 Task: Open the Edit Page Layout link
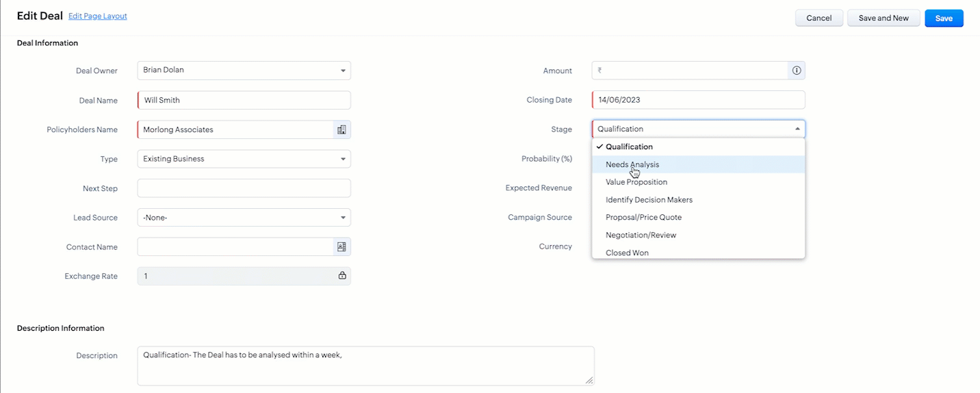98,16
